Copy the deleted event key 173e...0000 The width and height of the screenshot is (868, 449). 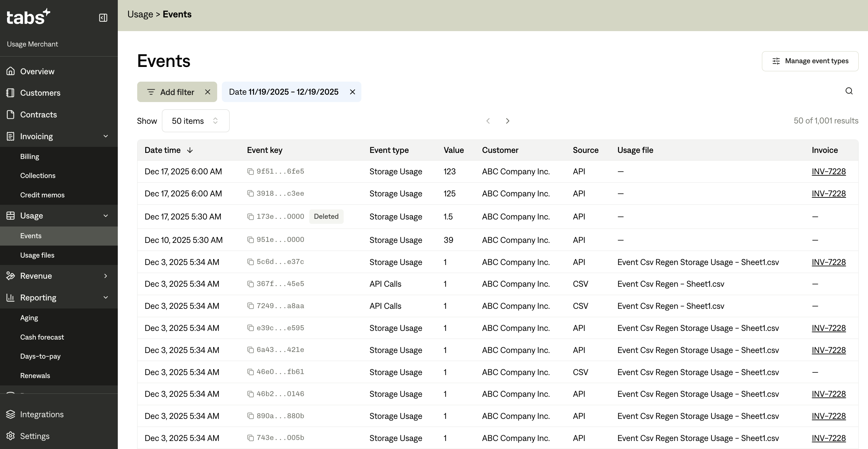click(250, 217)
